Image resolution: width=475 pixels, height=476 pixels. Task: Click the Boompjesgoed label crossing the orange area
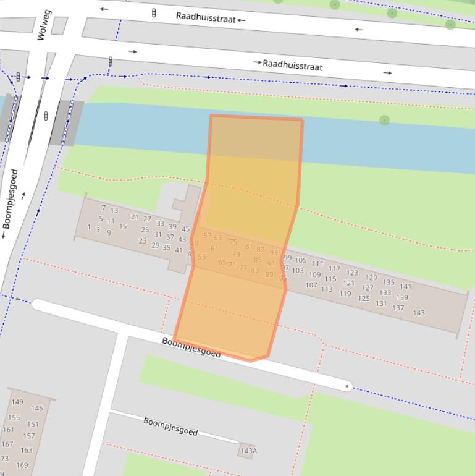[191, 347]
